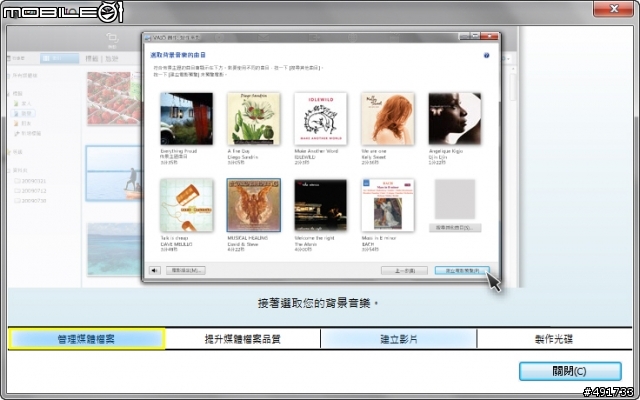Image resolution: width=640 pixels, height=400 pixels.
Task: Click the search other tracks button under gray cover
Action: pyautogui.click(x=455, y=227)
